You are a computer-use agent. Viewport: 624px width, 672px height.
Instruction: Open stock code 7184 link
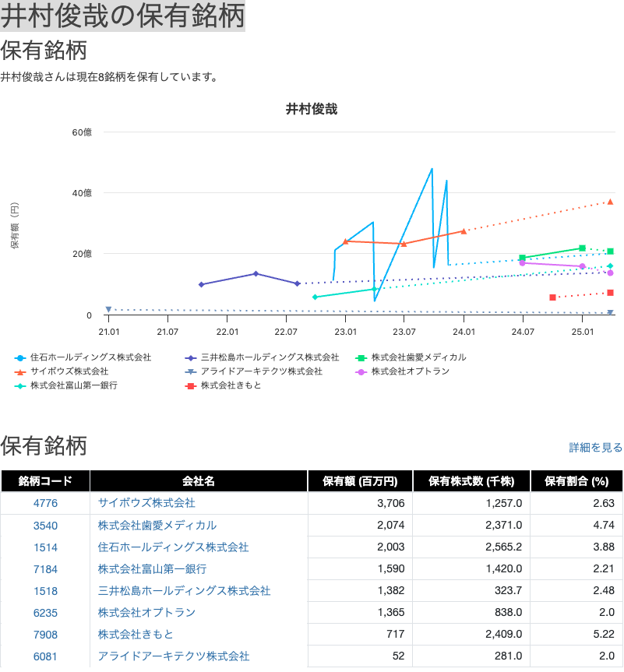click(45, 569)
